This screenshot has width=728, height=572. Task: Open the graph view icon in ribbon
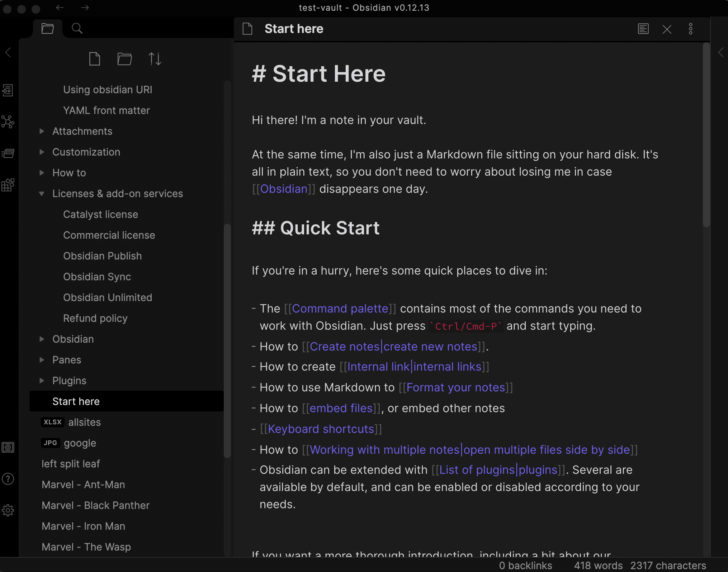[8, 122]
